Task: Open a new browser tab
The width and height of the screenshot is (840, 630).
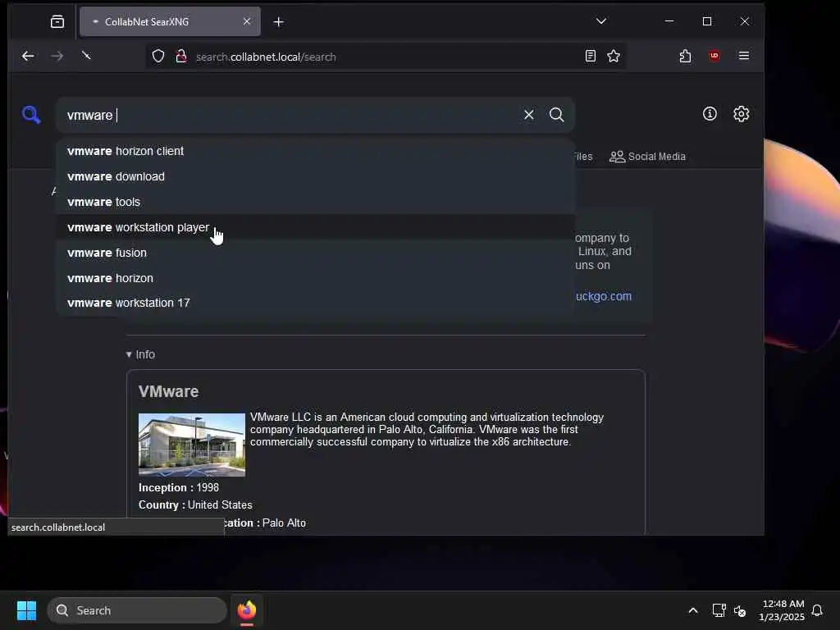Action: 279,22
